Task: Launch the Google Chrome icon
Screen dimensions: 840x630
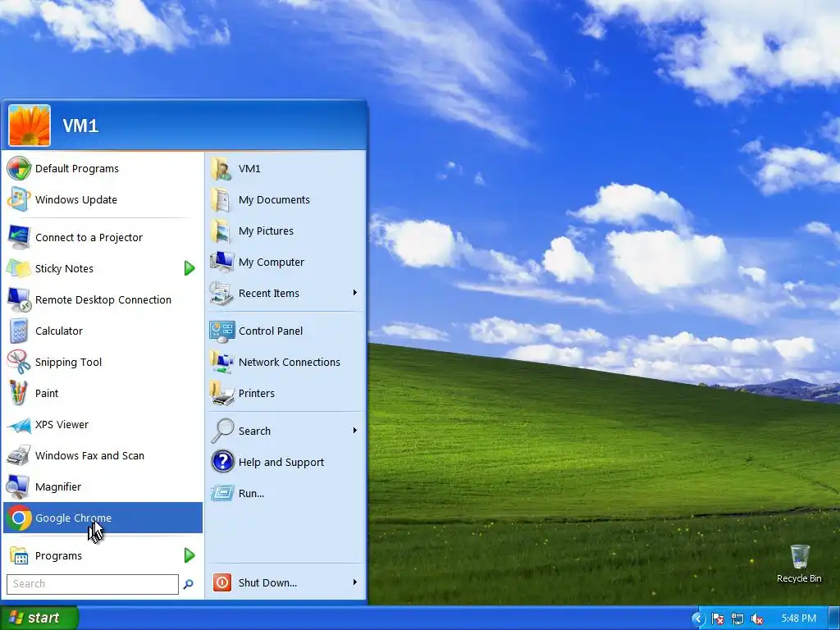Action: coord(19,518)
